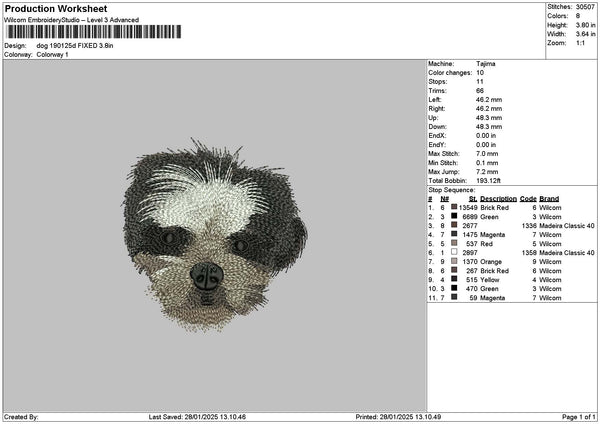Click the Description column header
The width and height of the screenshot is (600, 424).
coord(498,198)
